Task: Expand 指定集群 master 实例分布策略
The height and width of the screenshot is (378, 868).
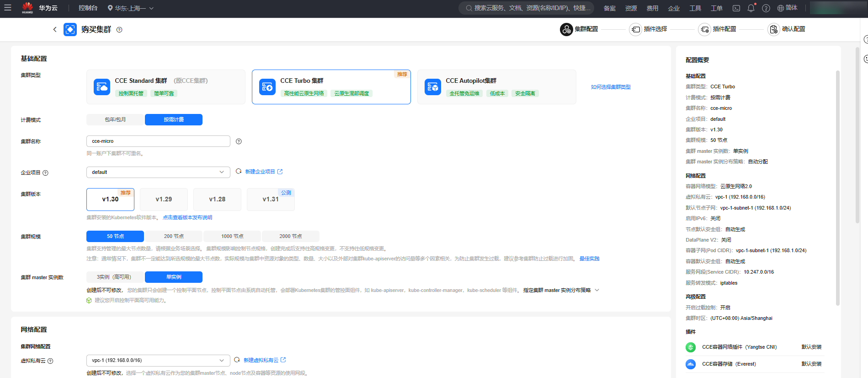Action: point(561,290)
